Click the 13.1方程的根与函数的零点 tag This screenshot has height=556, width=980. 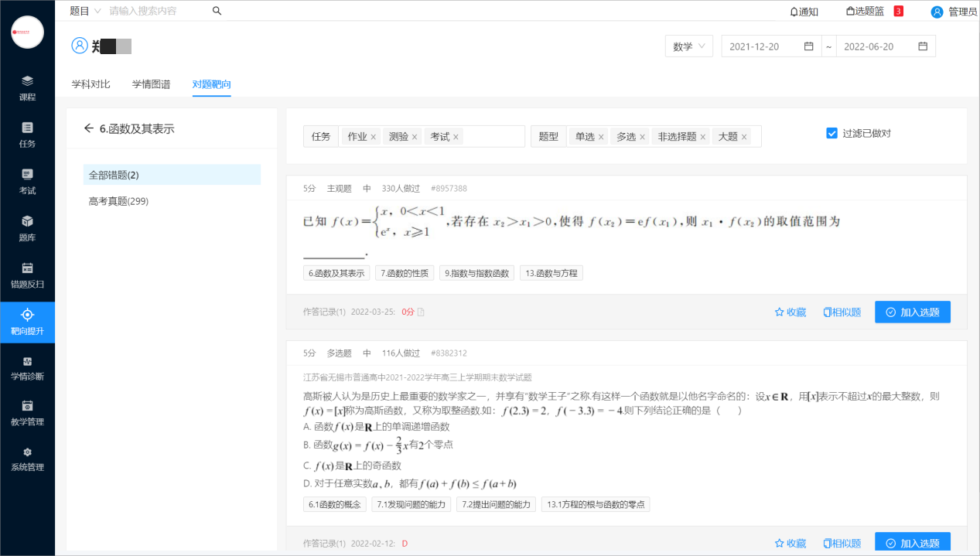(596, 504)
